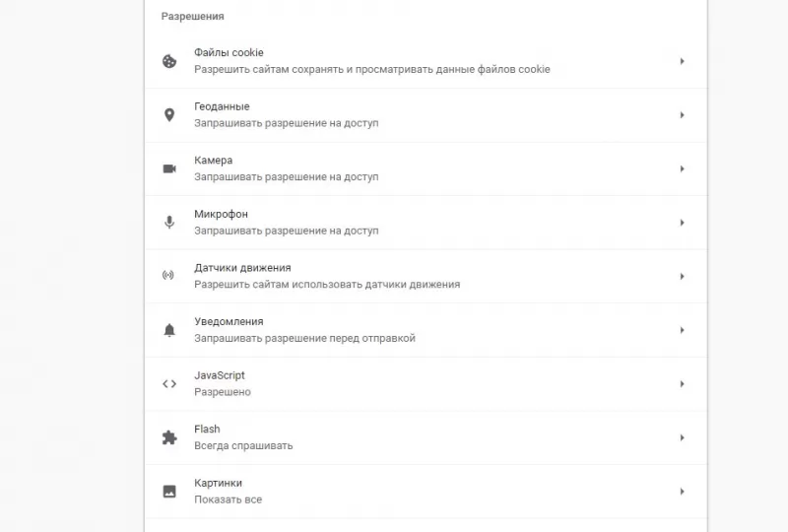Image resolution: width=788 pixels, height=532 pixels.
Task: Expand the Уведомления row arrow
Action: (x=682, y=330)
